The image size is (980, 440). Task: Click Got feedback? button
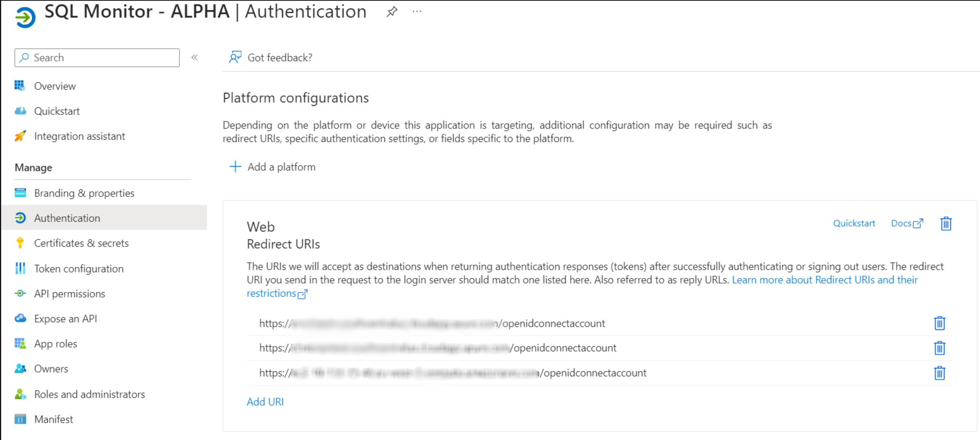[x=271, y=57]
